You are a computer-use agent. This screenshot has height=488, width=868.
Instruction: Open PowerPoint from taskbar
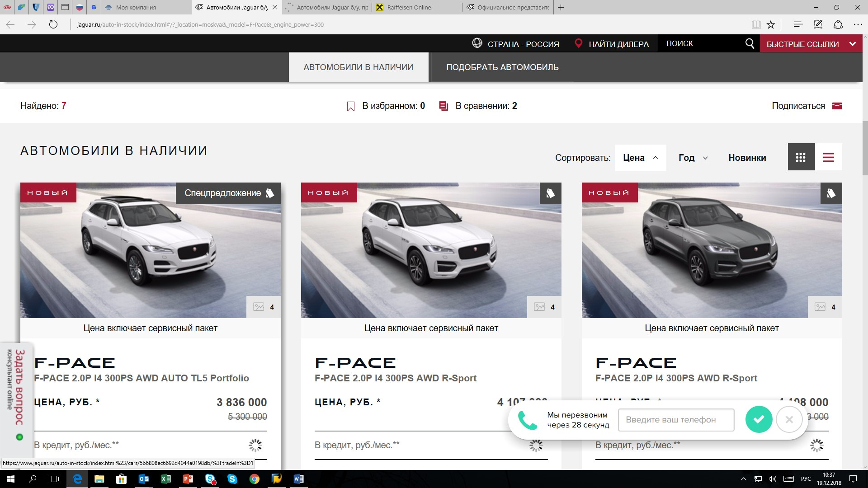[x=188, y=479]
